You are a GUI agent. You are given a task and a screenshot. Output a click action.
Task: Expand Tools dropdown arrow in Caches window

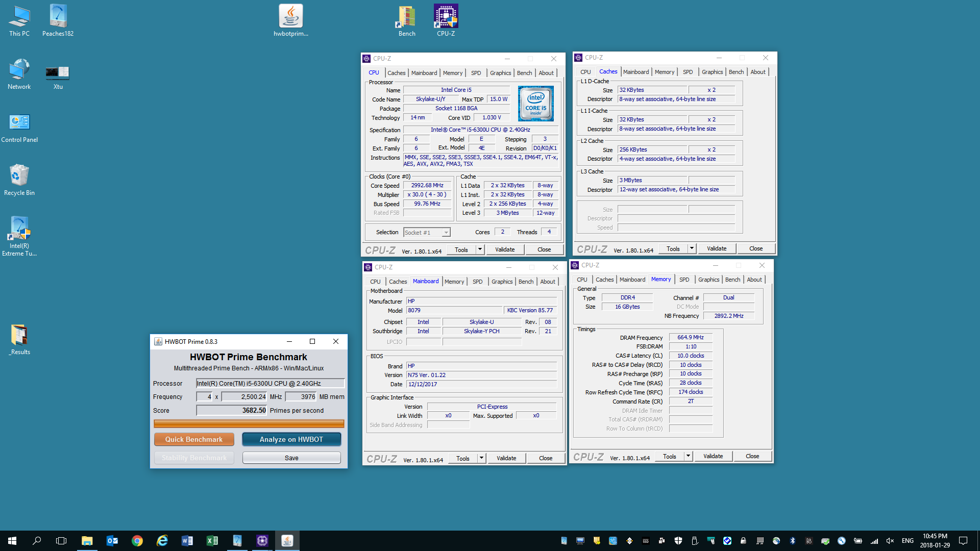pyautogui.click(x=692, y=249)
